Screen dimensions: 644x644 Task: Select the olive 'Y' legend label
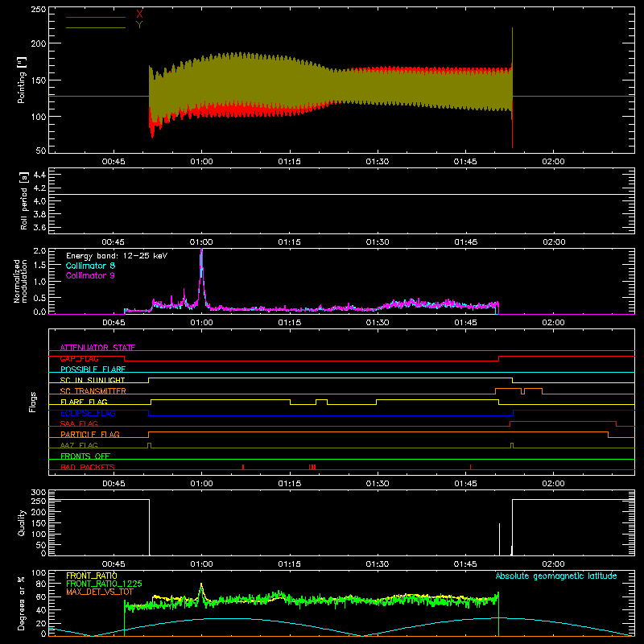click(x=139, y=25)
